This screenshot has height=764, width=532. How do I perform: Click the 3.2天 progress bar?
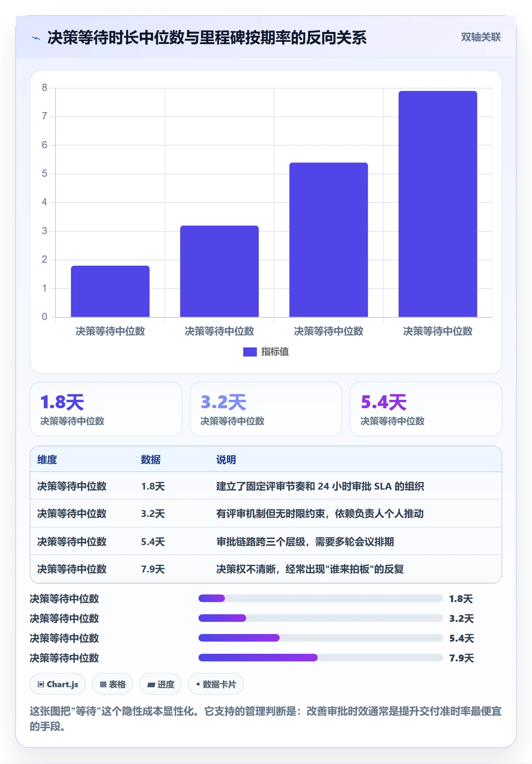tap(320, 618)
